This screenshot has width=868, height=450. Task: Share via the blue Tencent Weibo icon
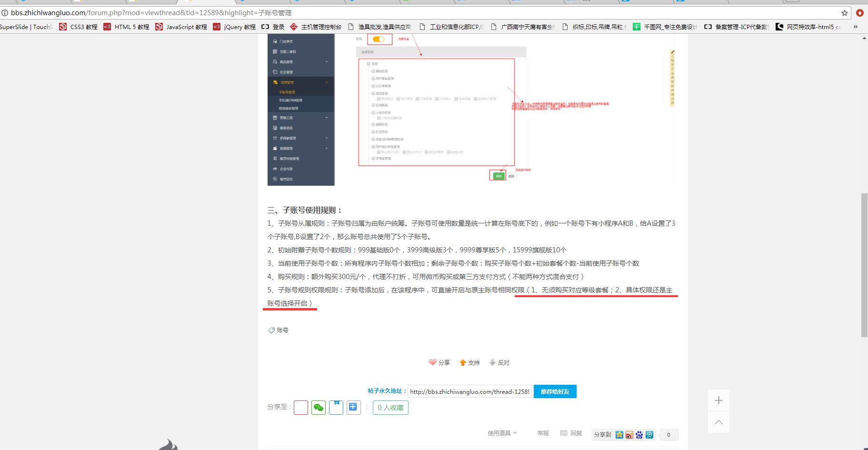coord(649,435)
